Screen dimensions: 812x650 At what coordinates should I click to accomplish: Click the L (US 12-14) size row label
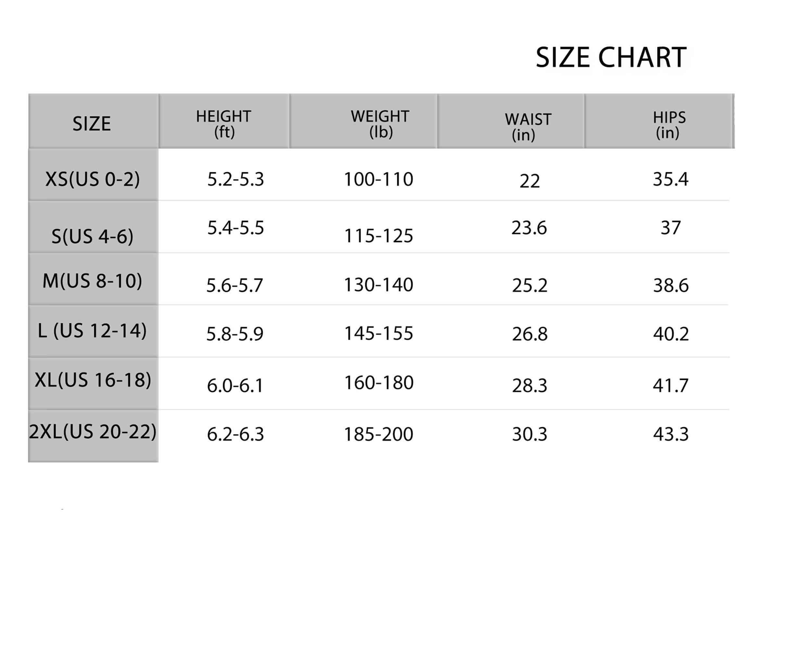click(92, 331)
